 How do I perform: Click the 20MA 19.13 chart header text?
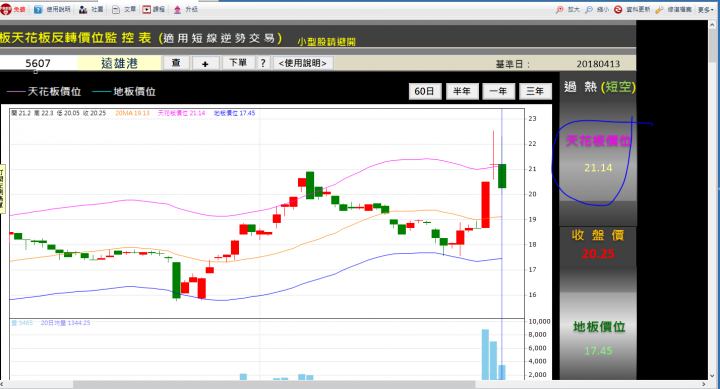coord(132,113)
